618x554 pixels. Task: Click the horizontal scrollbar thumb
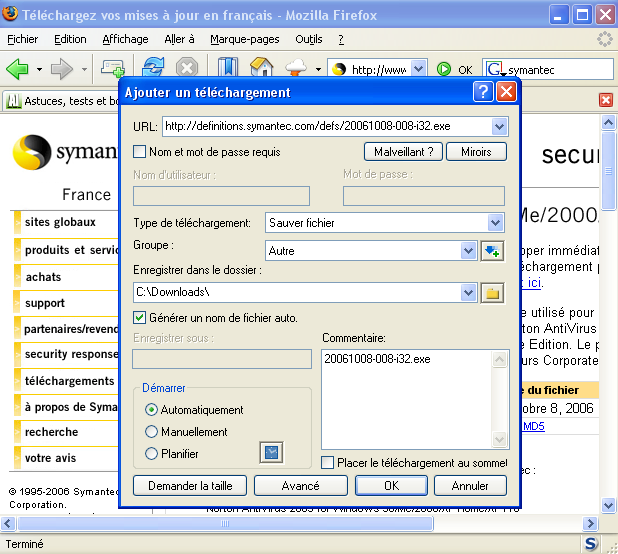tap(225, 523)
